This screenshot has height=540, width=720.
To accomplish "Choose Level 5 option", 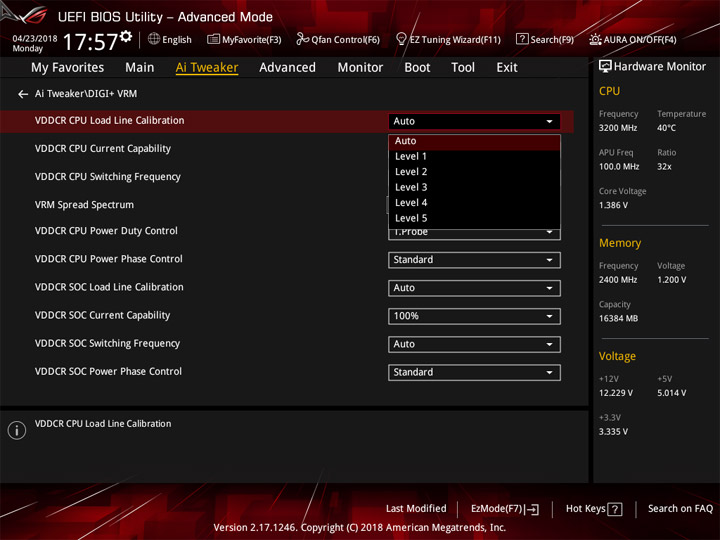I will tap(474, 219).
